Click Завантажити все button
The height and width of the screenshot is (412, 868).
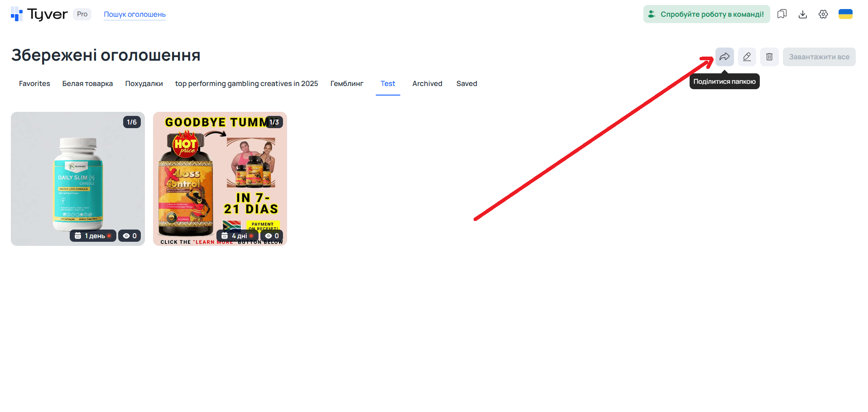point(819,57)
